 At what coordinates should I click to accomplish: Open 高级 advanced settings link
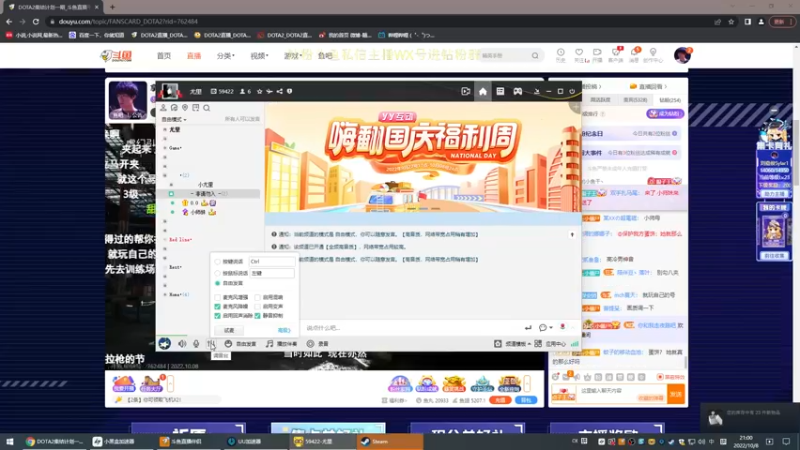coord(284,330)
